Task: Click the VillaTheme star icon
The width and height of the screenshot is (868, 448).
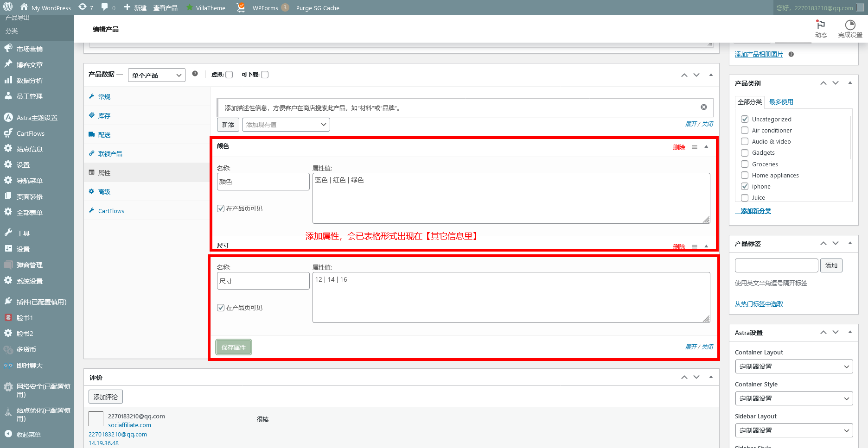Action: [190, 7]
